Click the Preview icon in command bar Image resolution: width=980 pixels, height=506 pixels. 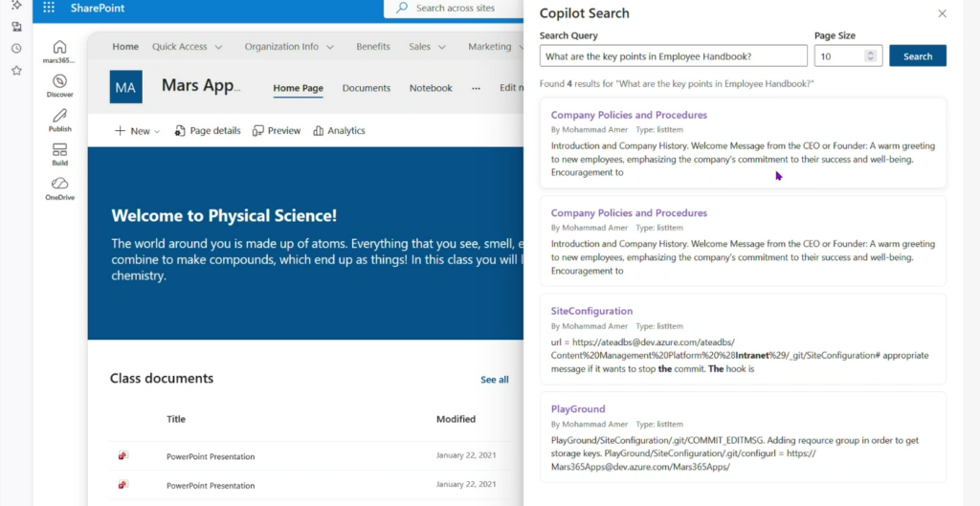click(258, 130)
